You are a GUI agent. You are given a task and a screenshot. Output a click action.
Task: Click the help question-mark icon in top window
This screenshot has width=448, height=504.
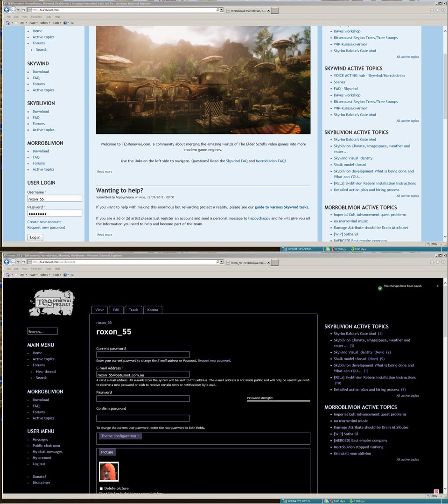pos(65,23)
